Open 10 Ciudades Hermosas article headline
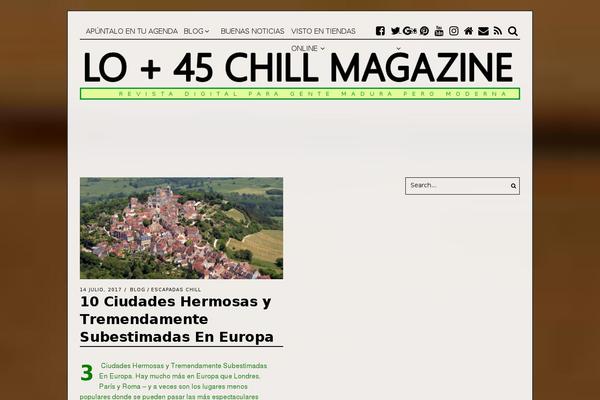Viewport: 600px width, 400px height. [x=176, y=319]
